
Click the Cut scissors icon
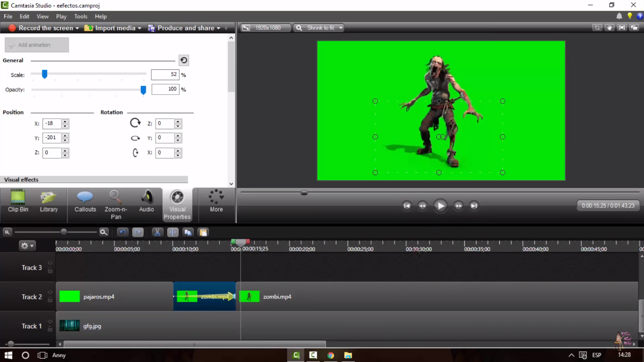pyautogui.click(x=157, y=232)
